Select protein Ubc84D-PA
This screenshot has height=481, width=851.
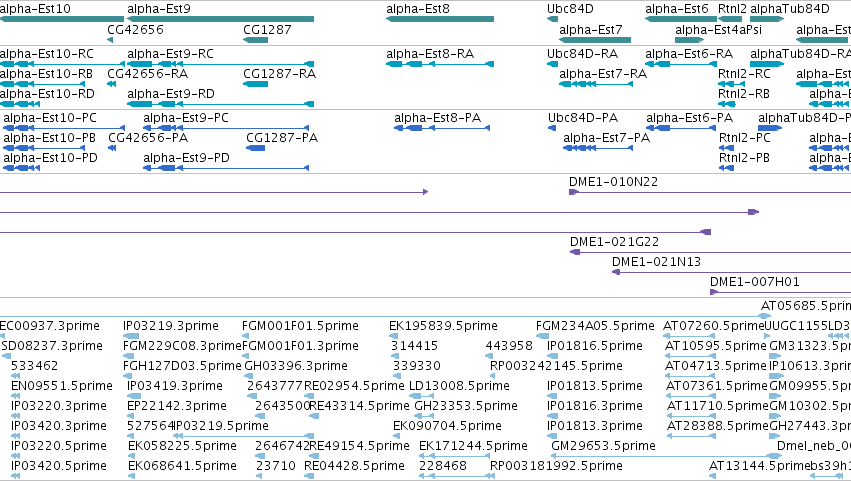pos(583,118)
